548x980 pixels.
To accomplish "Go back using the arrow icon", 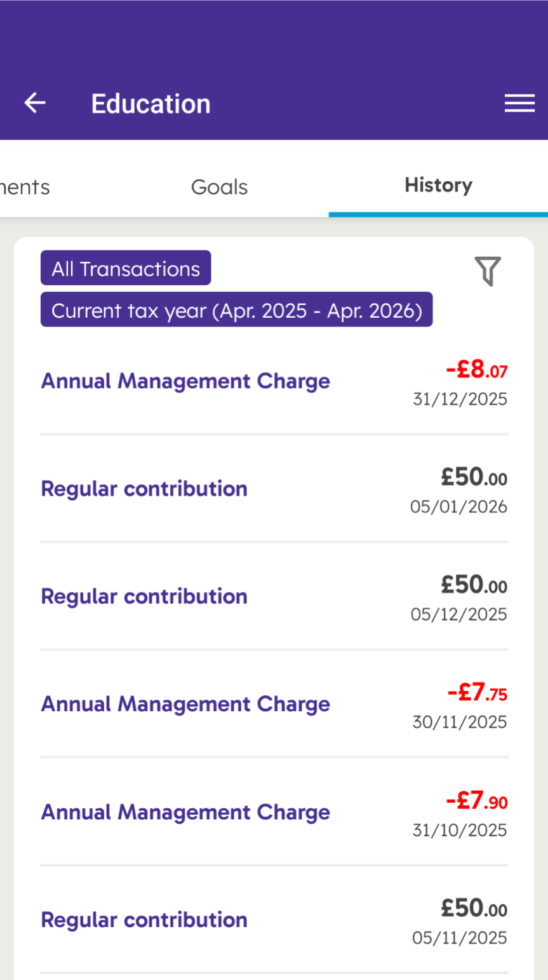I will (35, 103).
